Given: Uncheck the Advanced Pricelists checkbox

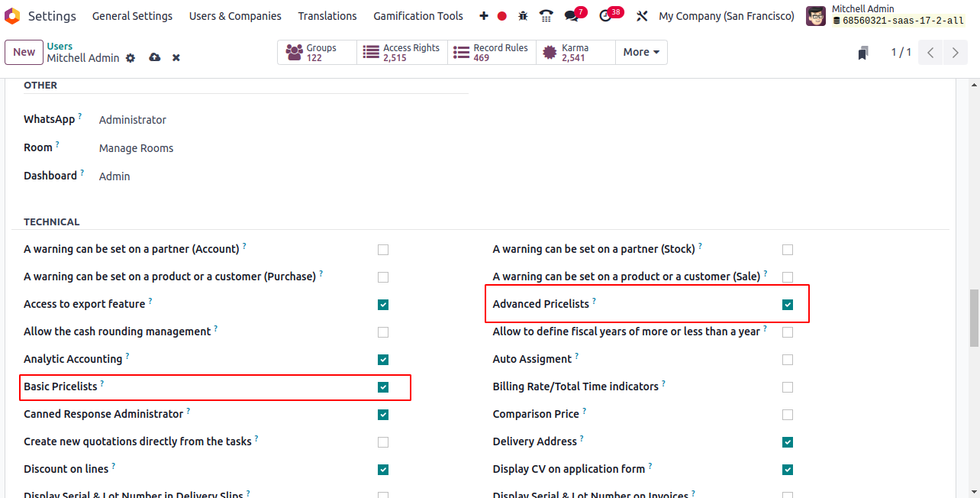Looking at the screenshot, I should [x=788, y=305].
